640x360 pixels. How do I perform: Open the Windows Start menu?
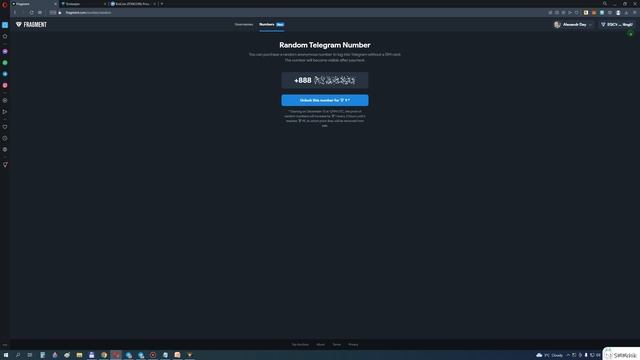[x=6, y=355]
